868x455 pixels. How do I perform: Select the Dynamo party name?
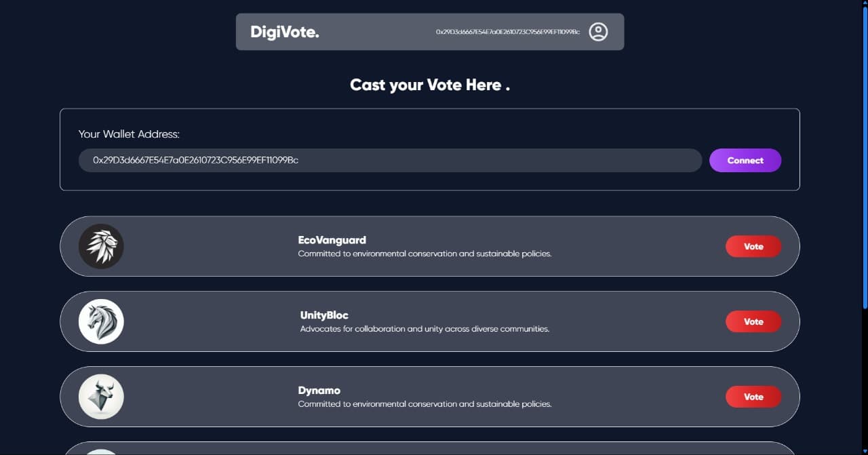tap(319, 391)
